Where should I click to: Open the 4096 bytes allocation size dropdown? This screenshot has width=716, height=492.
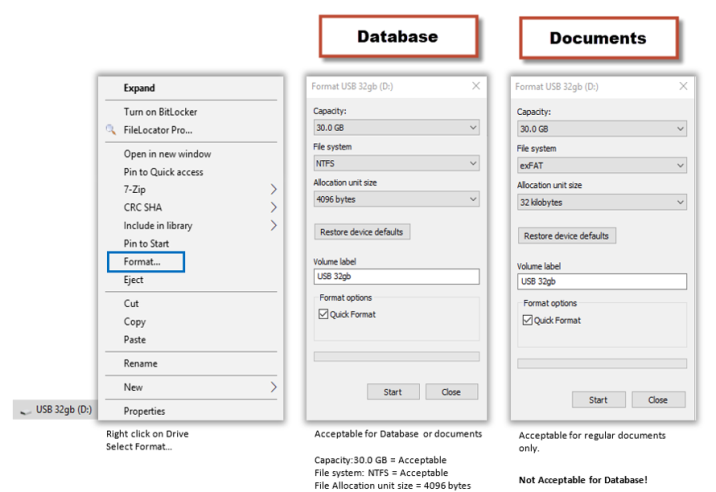[396, 199]
